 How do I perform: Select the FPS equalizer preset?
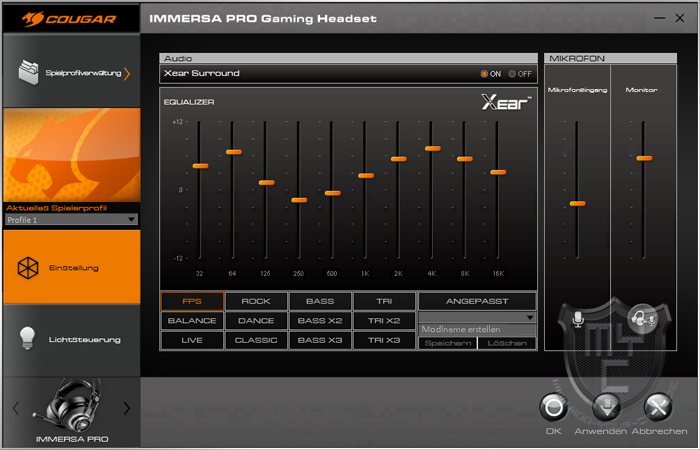point(192,301)
